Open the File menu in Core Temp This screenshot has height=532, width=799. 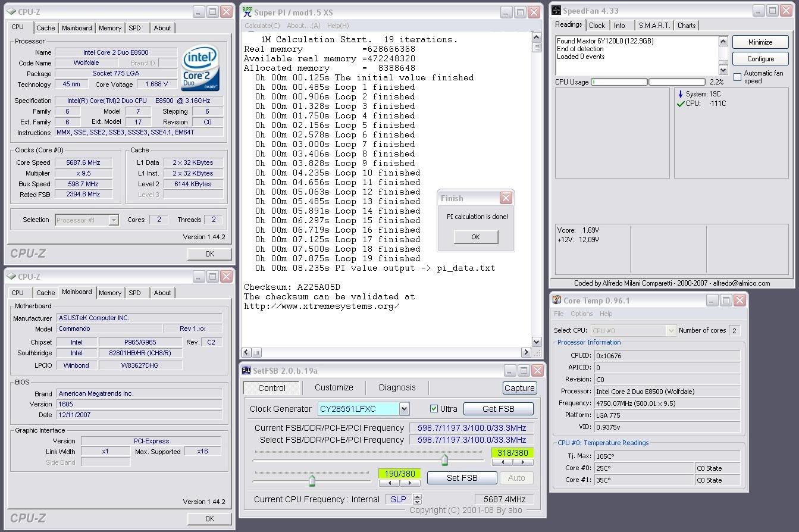click(559, 314)
